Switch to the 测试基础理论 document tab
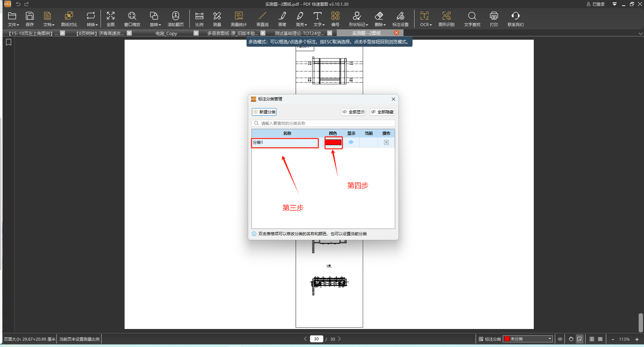 pyautogui.click(x=300, y=33)
